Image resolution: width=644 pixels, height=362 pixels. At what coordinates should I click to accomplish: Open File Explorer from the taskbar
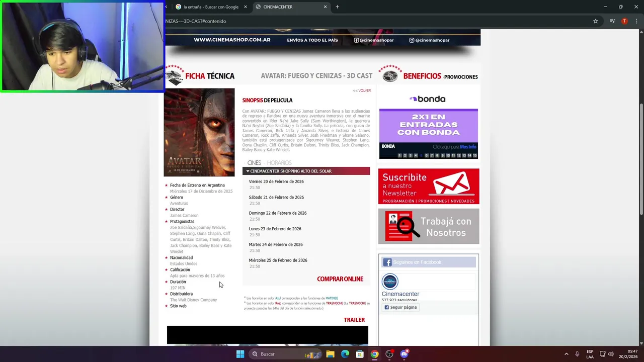pyautogui.click(x=330, y=354)
